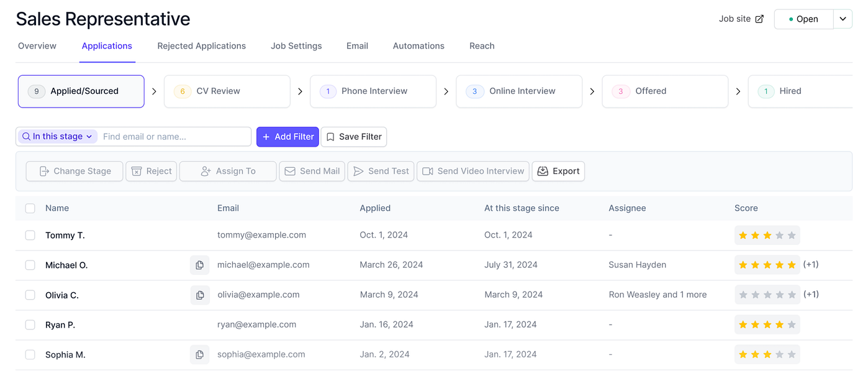Click the Export toolbar button
868x373 pixels.
(x=558, y=172)
